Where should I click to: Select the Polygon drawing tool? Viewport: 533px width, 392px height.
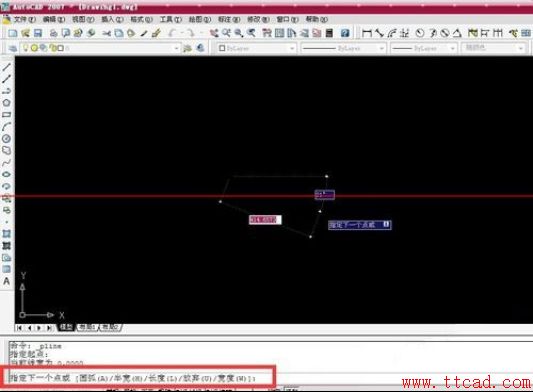click(6, 103)
